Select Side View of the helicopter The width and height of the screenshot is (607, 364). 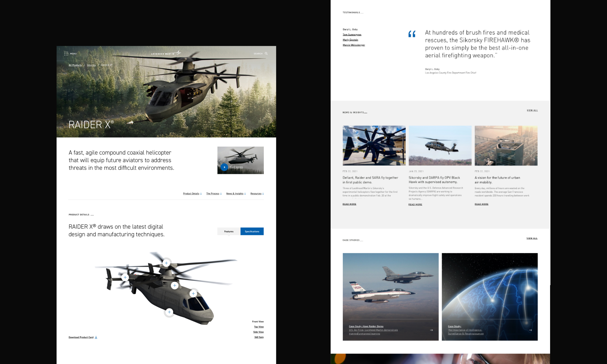point(258,332)
